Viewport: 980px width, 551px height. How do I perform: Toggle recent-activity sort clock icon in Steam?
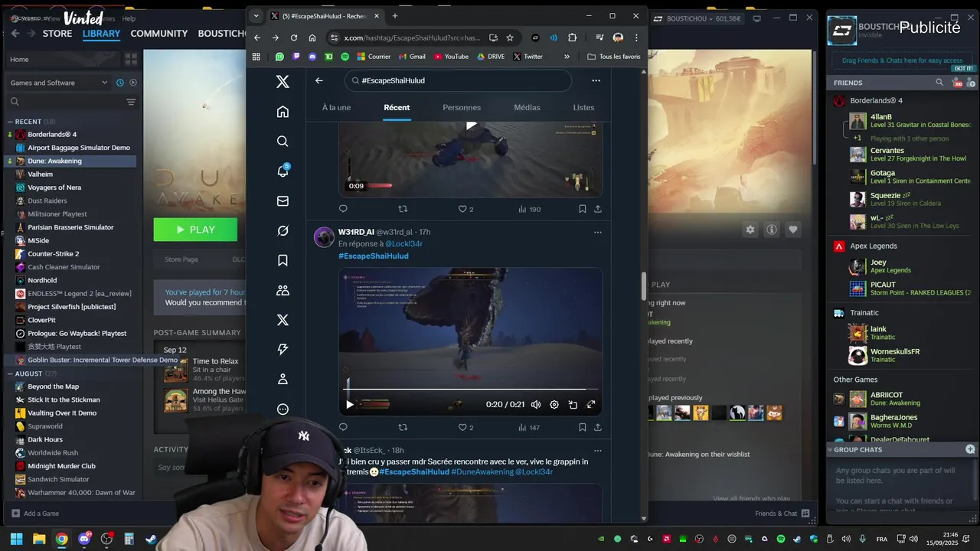click(x=120, y=83)
